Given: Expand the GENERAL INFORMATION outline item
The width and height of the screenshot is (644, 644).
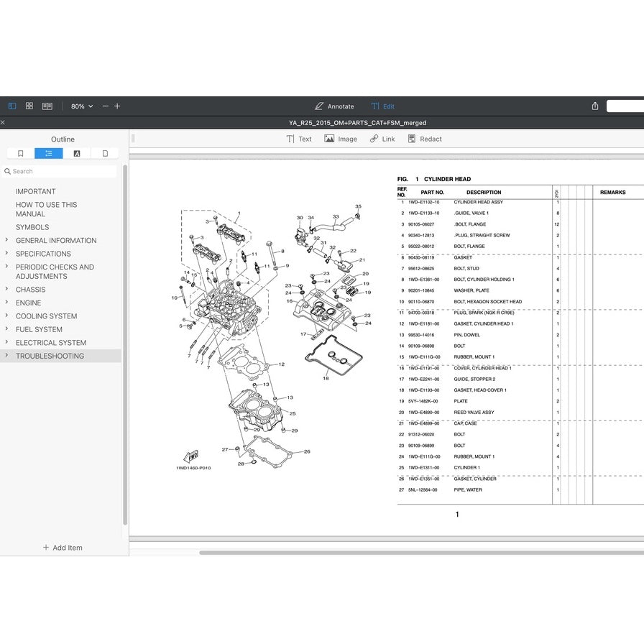Looking at the screenshot, I should click(6, 240).
